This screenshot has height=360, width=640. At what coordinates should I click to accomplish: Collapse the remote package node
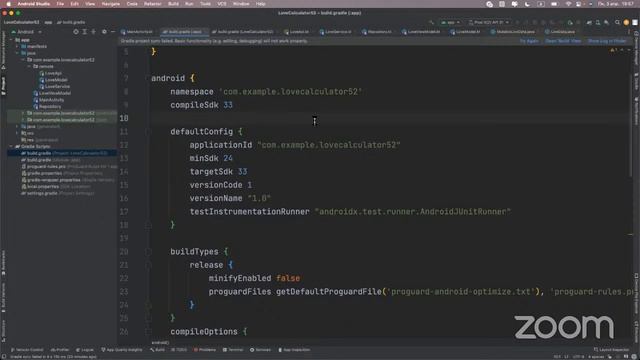[x=29, y=67]
